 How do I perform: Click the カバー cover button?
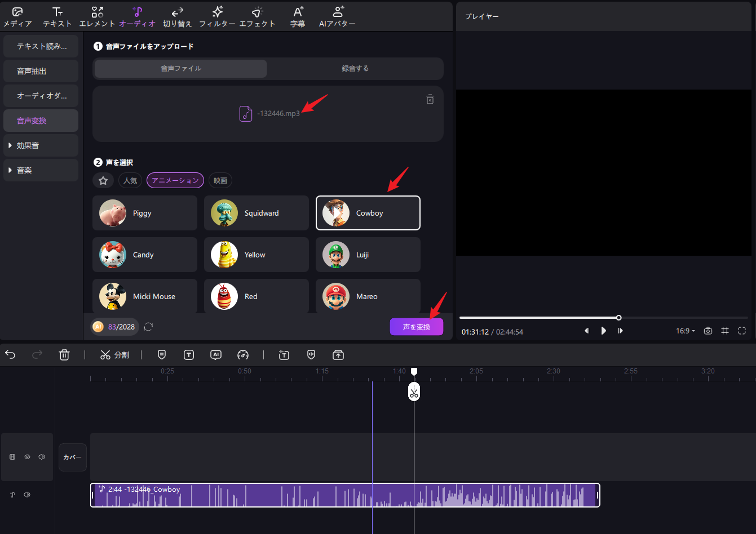pos(73,457)
